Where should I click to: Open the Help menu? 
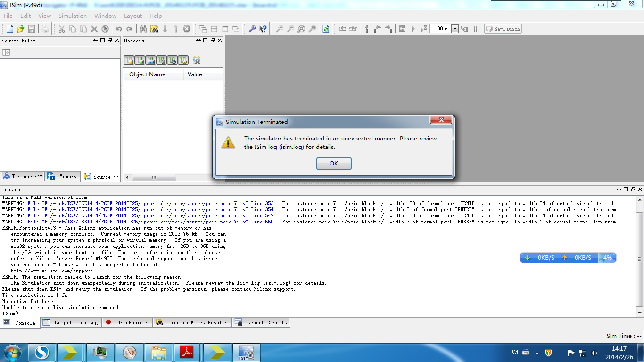156,16
